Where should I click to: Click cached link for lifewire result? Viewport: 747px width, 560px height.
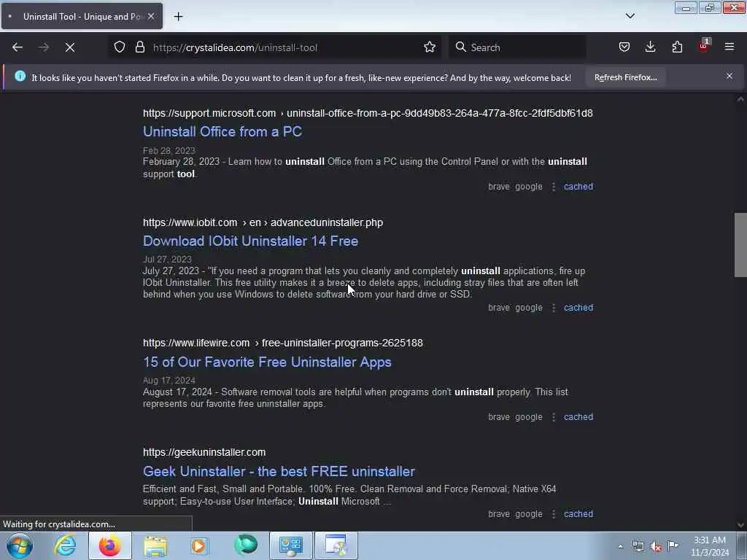click(x=578, y=416)
